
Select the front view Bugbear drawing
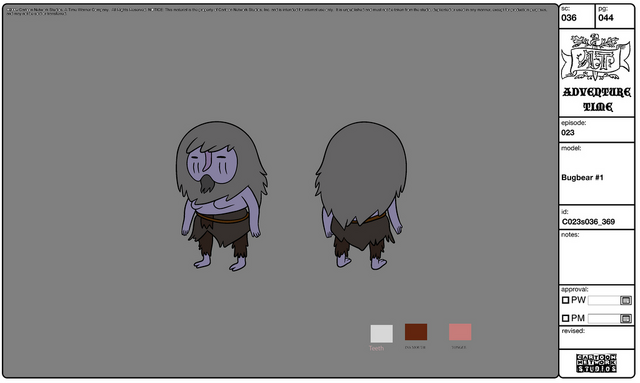click(221, 196)
